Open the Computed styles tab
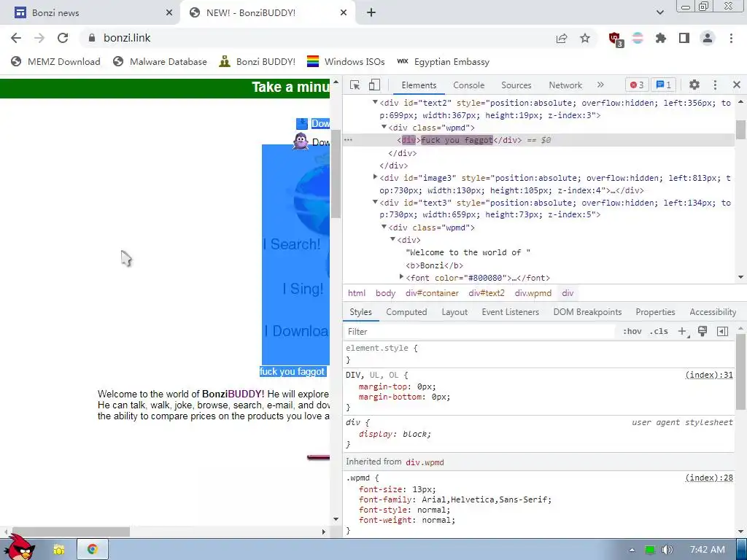This screenshot has height=560, width=747. pos(406,312)
